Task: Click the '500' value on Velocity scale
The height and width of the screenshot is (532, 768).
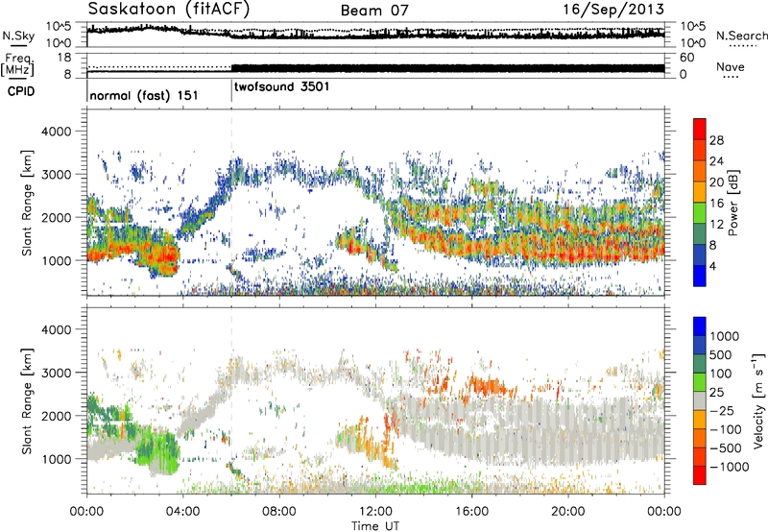Action: pyautogui.click(x=720, y=355)
